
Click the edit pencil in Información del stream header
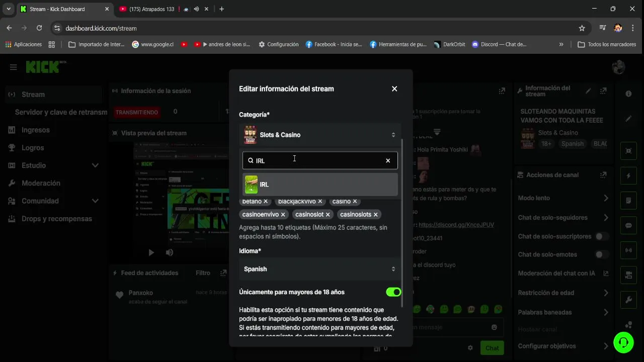pos(588,91)
